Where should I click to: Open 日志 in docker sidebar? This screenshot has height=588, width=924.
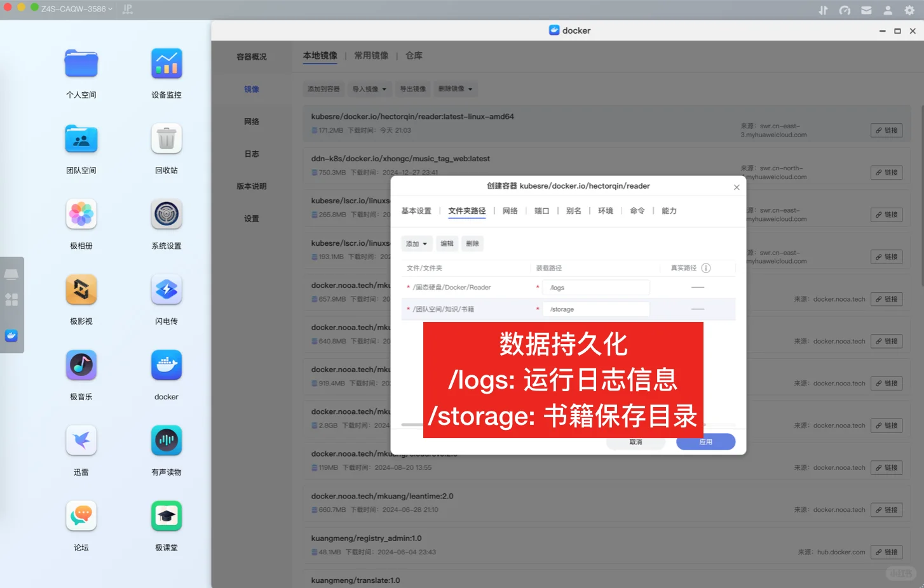[x=252, y=154]
